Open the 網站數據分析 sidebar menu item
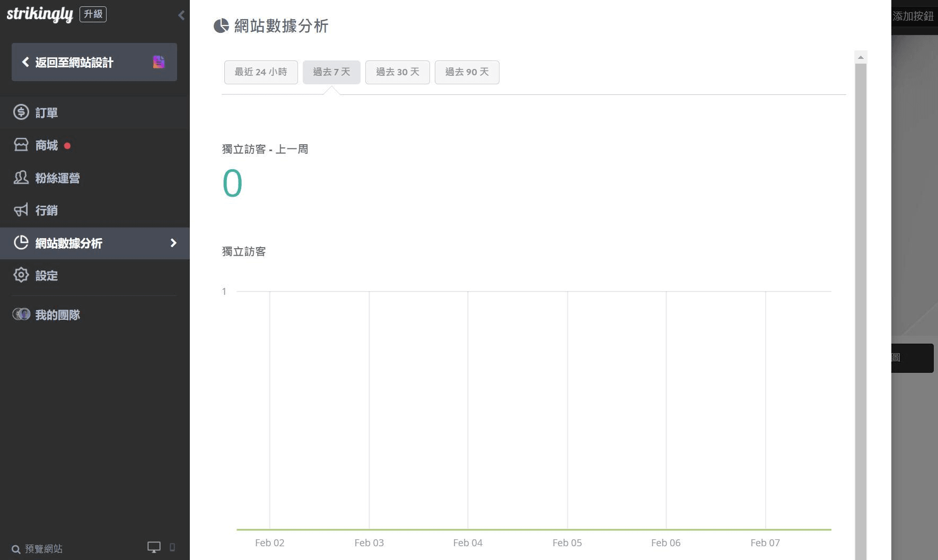This screenshot has width=938, height=560. (69, 243)
